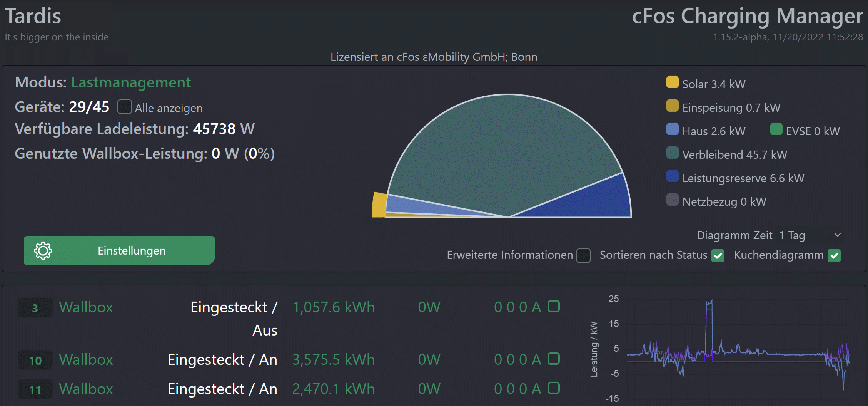Click the grey Netzbezug legend swatch
868x406 pixels.
(x=672, y=200)
